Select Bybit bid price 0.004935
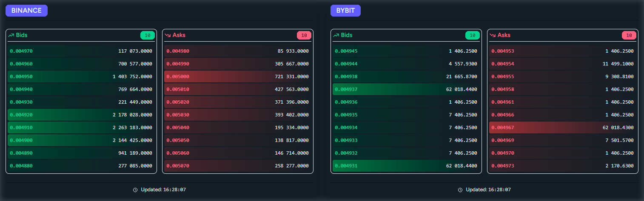Viewport: 644px width, 201px height. [x=346, y=115]
